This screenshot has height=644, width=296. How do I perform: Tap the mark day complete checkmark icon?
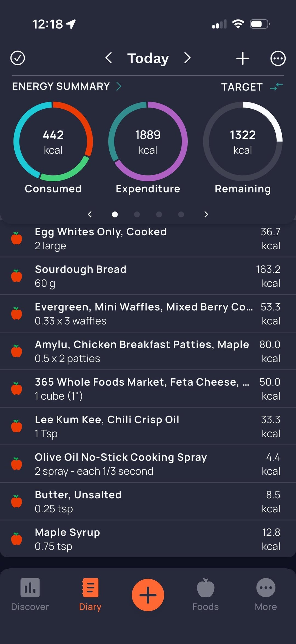18,58
